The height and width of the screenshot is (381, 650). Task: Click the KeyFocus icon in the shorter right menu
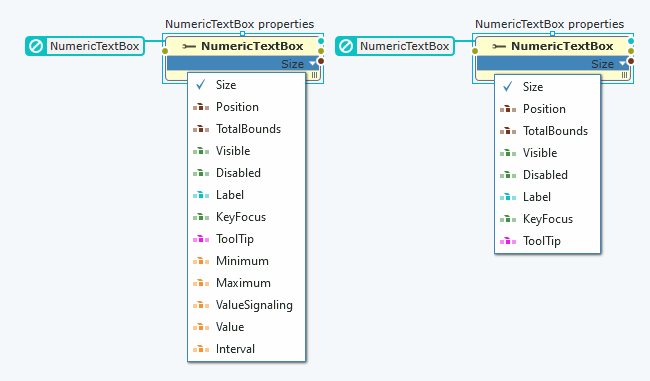click(x=508, y=219)
